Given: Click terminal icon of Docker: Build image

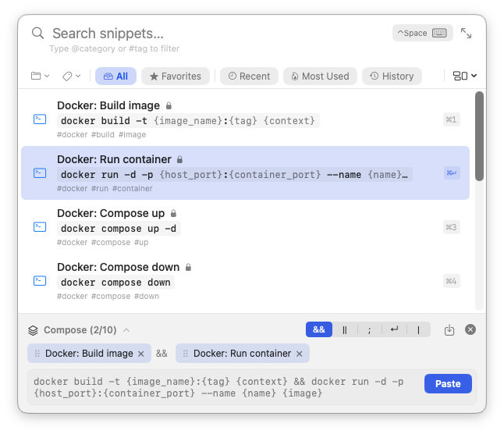Looking at the screenshot, I should 40,119.
